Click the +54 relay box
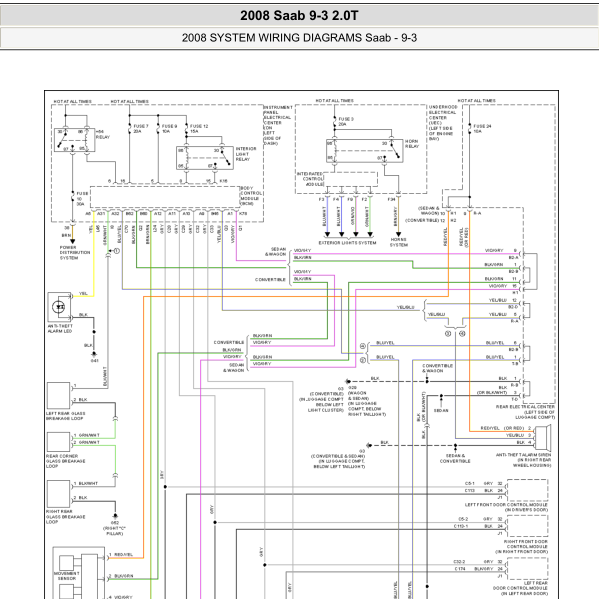The width and height of the screenshot is (599, 599). pyautogui.click(x=74, y=140)
